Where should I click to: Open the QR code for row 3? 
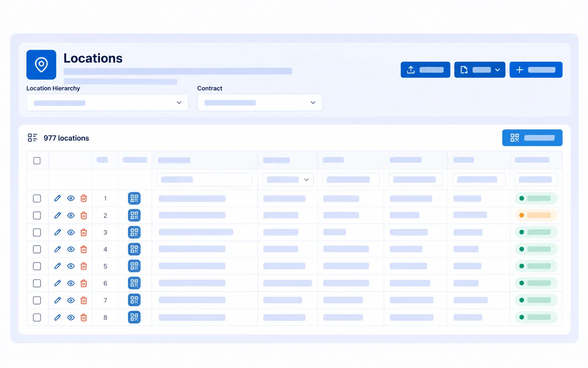[134, 232]
